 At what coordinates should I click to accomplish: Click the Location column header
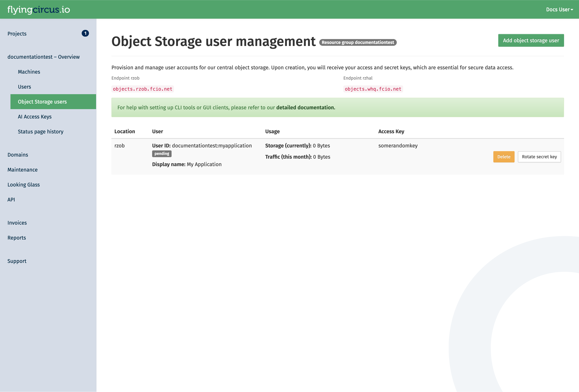tap(125, 131)
